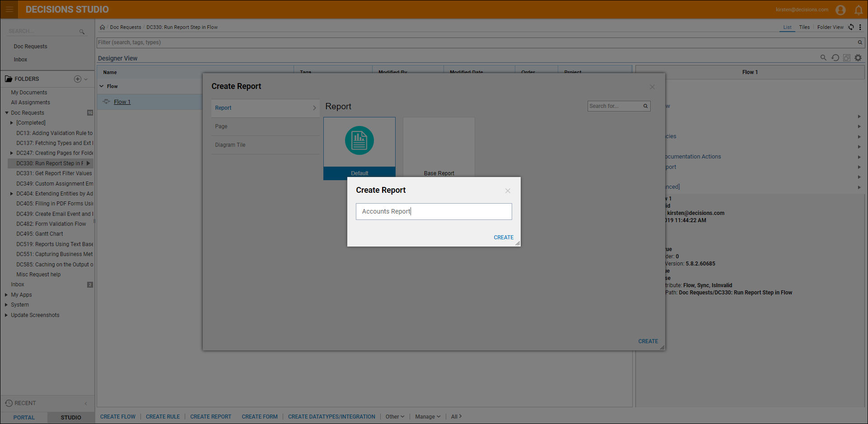This screenshot has height=424, width=868.
Task: Click the home breadcrumb icon
Action: [x=103, y=27]
